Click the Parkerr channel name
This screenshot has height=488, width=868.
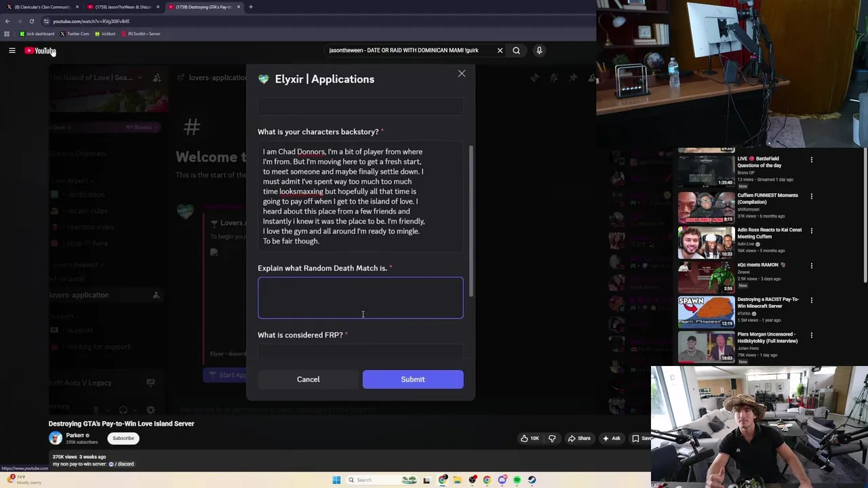click(x=75, y=435)
